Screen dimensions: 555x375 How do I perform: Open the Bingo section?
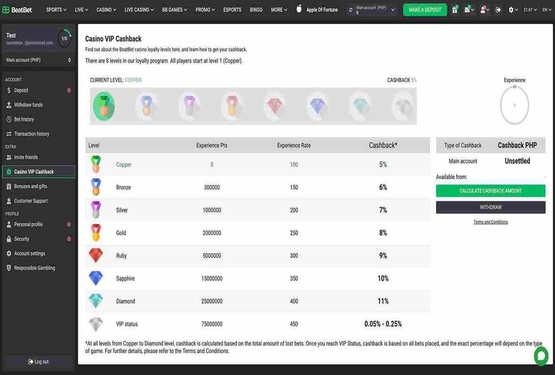[256, 10]
